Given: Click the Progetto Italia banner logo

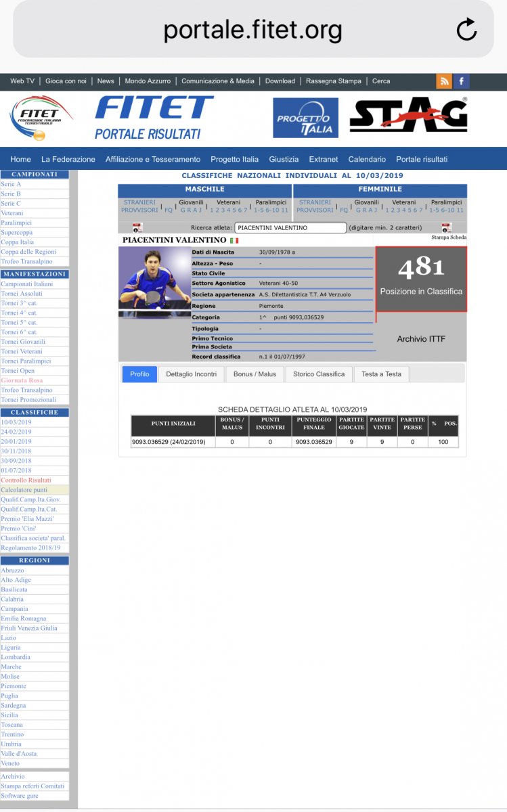Looking at the screenshot, I should tap(305, 118).
